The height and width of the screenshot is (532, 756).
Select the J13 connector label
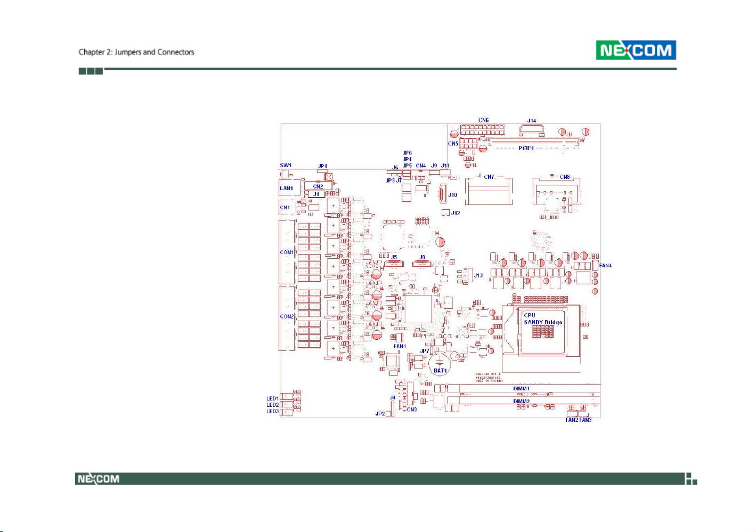478,275
